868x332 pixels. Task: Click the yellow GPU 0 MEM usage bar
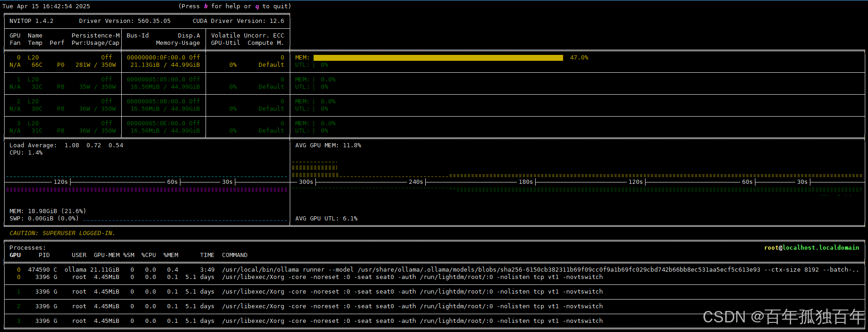pyautogui.click(x=438, y=58)
